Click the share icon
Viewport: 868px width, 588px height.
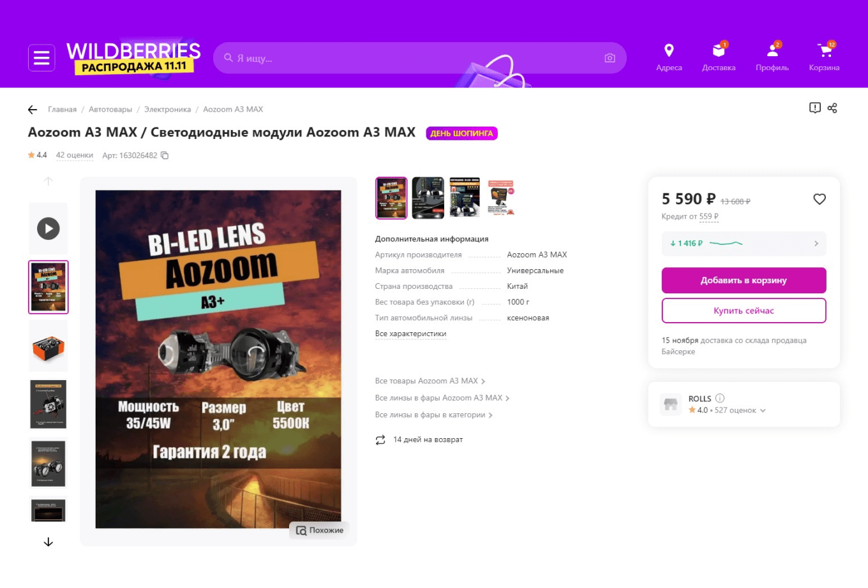click(x=832, y=108)
